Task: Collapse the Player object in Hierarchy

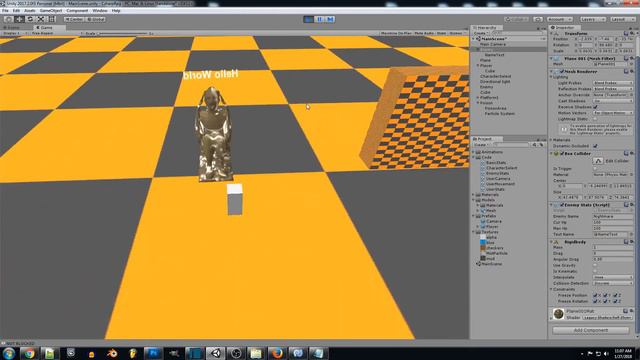Action: [x=478, y=65]
